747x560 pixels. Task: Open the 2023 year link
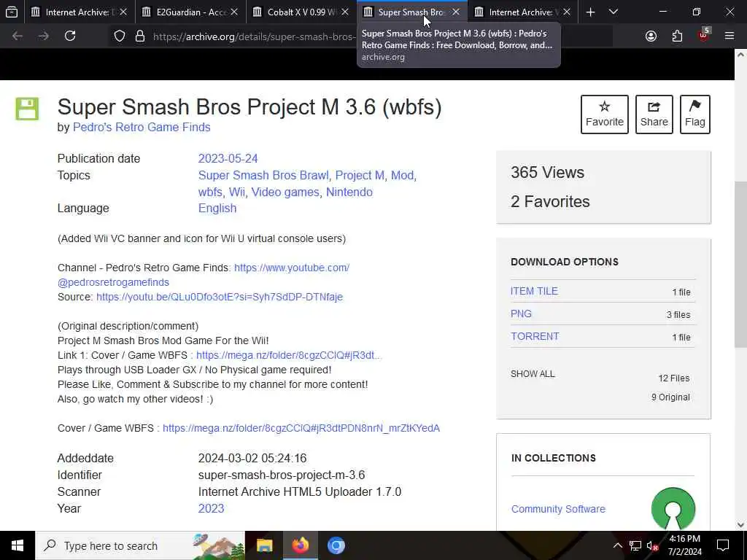pos(211,508)
